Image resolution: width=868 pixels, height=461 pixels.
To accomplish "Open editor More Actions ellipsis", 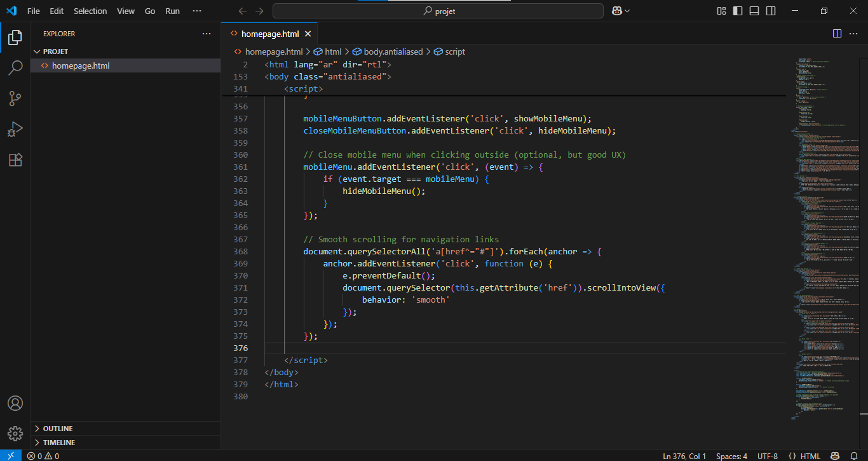I will click(x=854, y=34).
